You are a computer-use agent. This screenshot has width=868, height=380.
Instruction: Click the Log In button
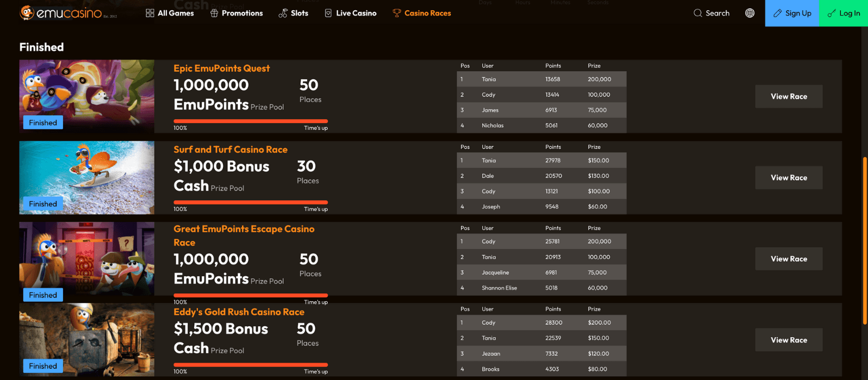point(844,13)
